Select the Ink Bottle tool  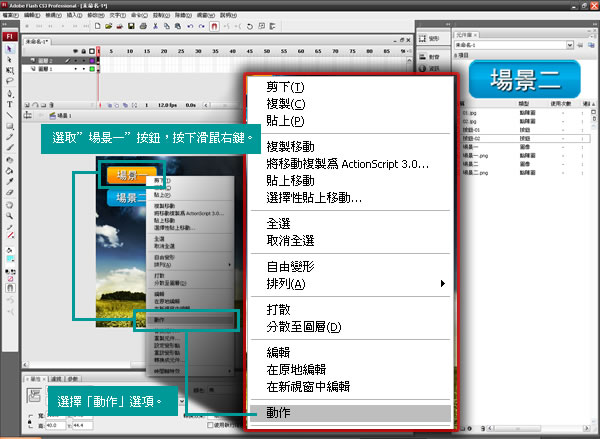tap(10, 160)
